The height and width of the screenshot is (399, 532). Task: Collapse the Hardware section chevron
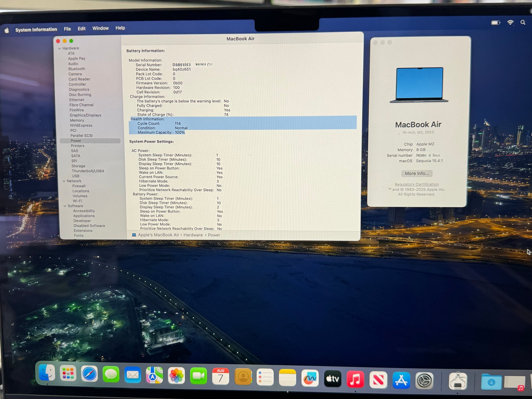59,49
